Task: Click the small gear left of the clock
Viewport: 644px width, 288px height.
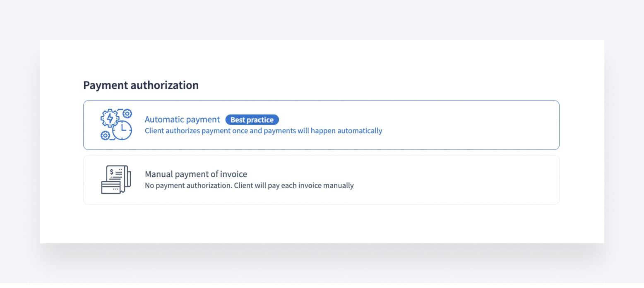Action: pyautogui.click(x=105, y=135)
